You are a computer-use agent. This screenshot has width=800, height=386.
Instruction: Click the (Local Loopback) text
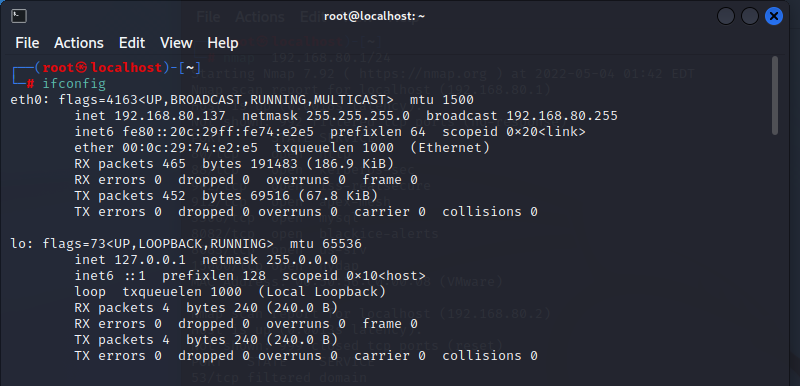[321, 292]
